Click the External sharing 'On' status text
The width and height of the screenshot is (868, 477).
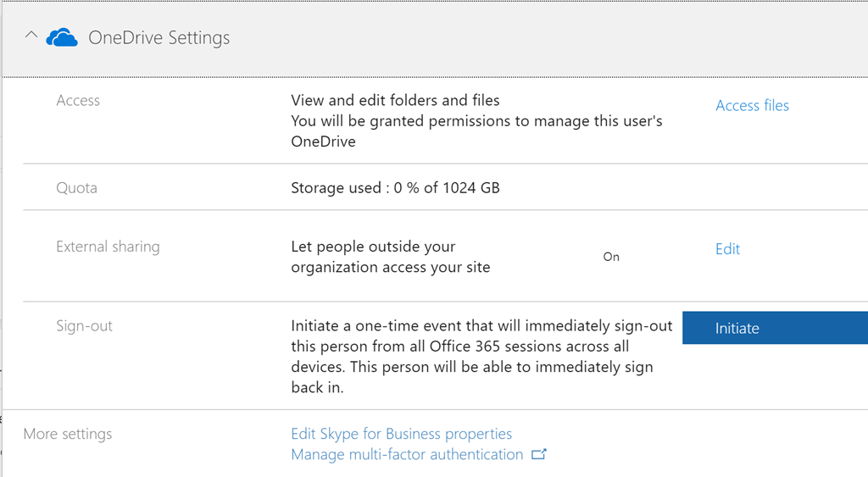coord(611,257)
